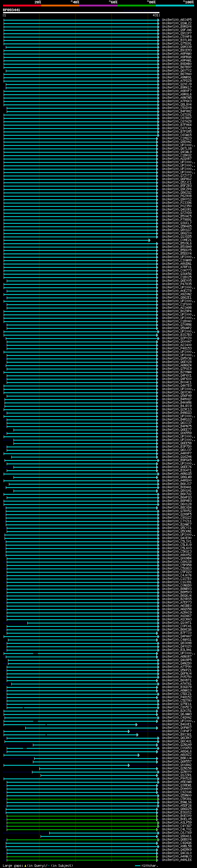Select label UniRef100_C5LSV1

tap(176, 542)
